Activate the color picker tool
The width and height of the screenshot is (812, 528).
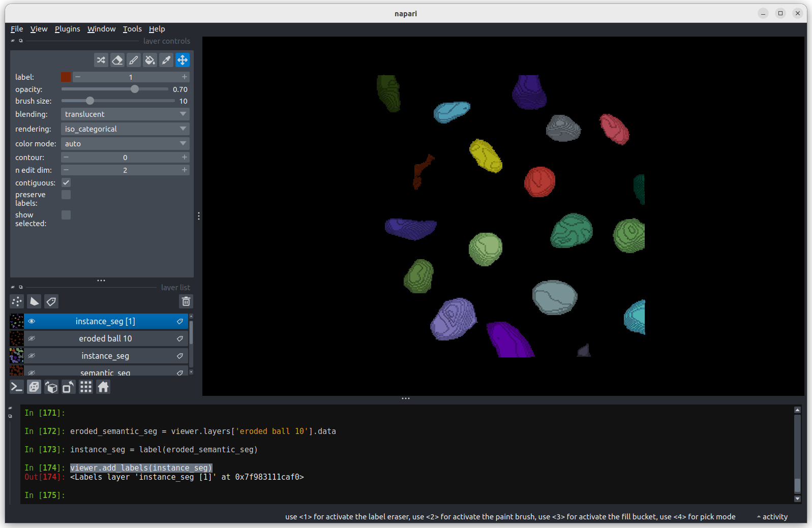tap(166, 60)
